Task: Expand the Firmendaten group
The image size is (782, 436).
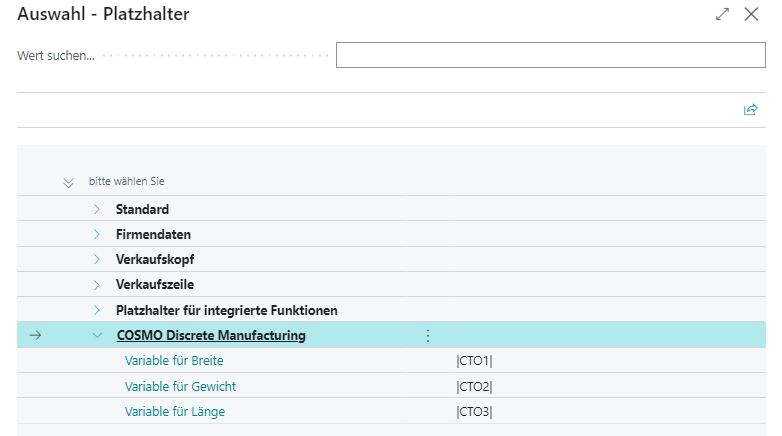Action: point(97,234)
